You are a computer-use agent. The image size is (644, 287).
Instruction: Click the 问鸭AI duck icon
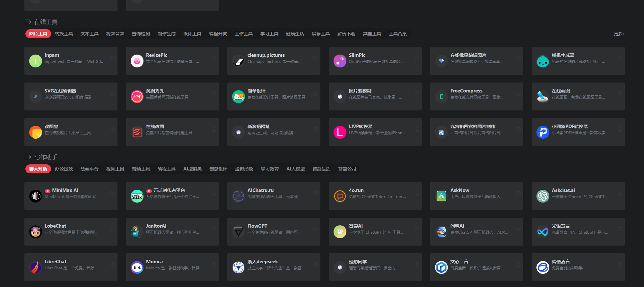point(441,232)
